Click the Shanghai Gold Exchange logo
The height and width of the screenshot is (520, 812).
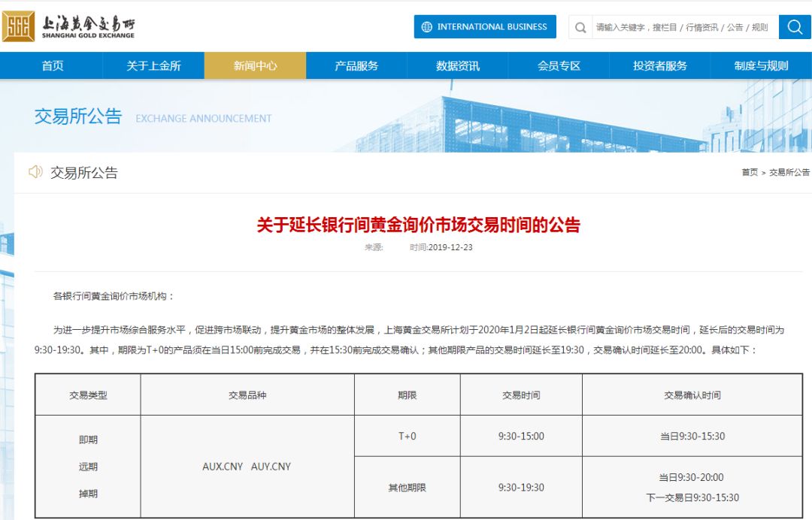pyautogui.click(x=68, y=26)
